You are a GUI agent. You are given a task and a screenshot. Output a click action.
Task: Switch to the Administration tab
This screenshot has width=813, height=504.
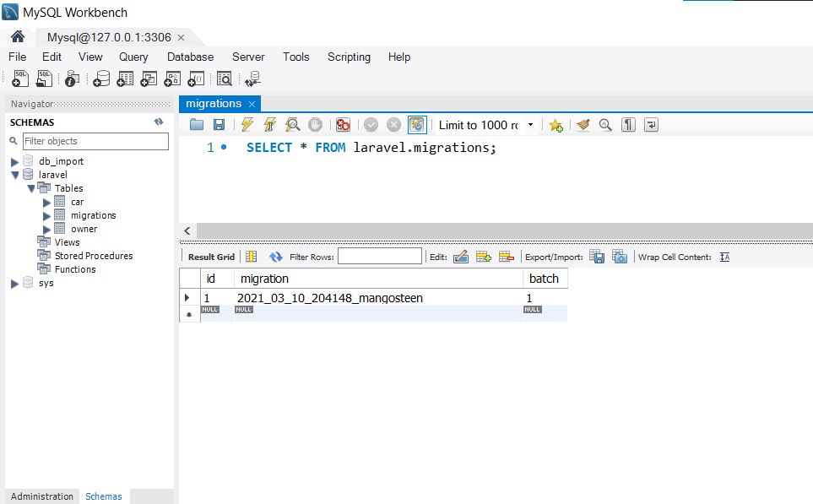click(42, 496)
